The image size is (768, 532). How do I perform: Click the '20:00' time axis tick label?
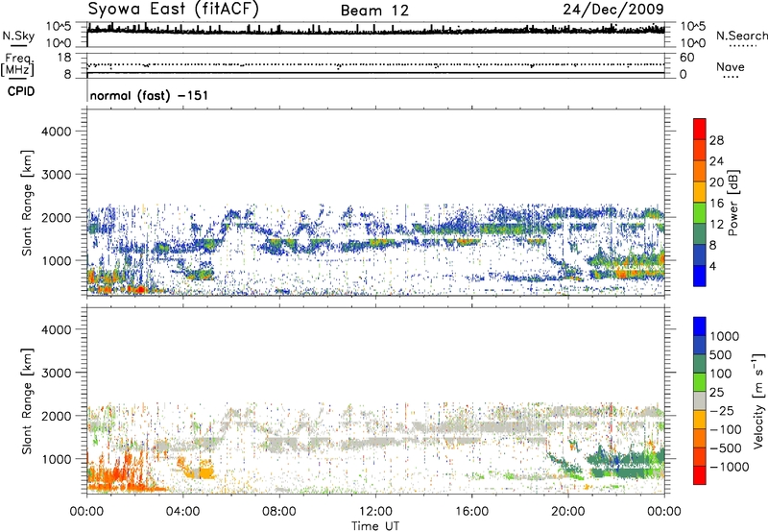coord(568,512)
